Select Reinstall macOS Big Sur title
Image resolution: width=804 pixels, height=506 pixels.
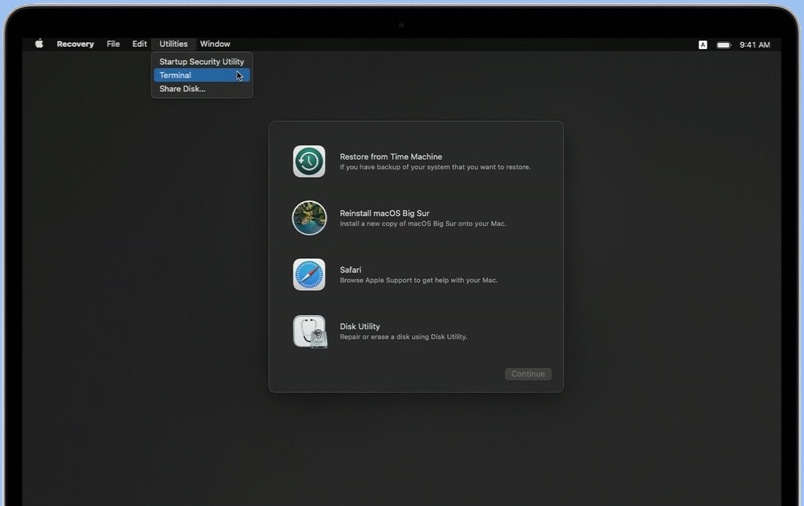tap(385, 213)
